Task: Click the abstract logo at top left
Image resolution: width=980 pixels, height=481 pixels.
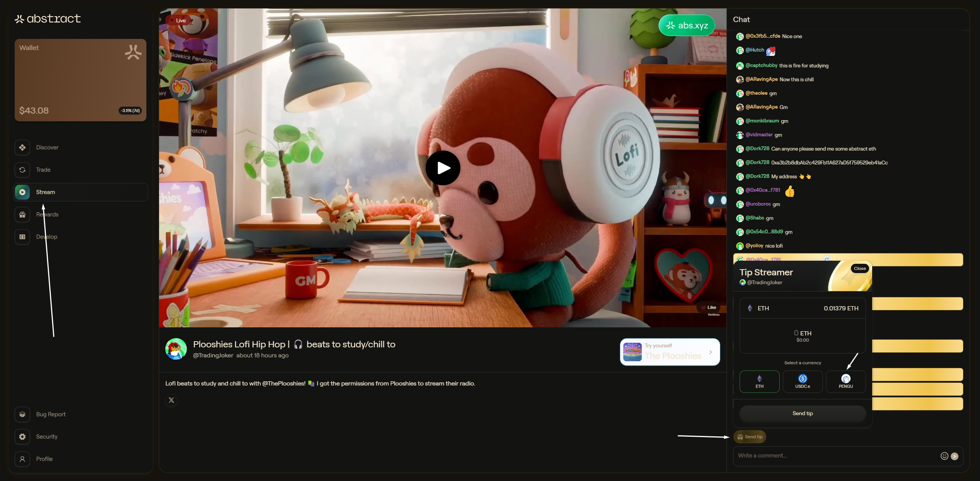Action: [x=48, y=19]
